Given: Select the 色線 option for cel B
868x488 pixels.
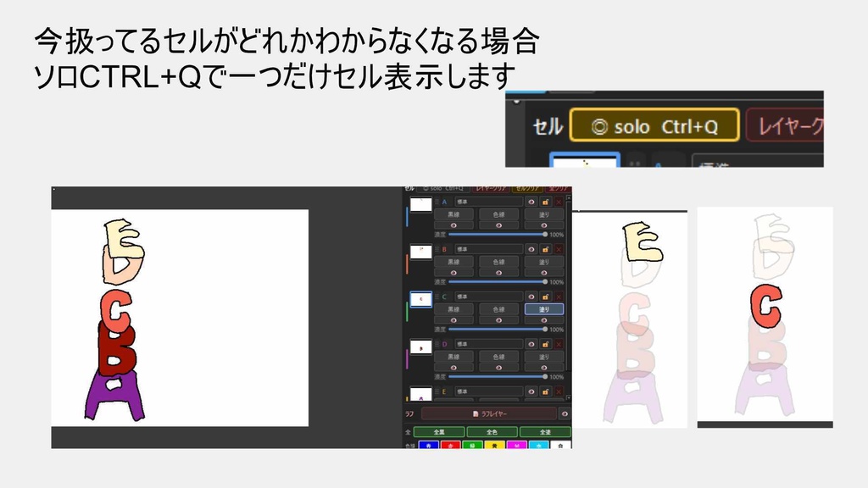Looking at the screenshot, I should (498, 261).
